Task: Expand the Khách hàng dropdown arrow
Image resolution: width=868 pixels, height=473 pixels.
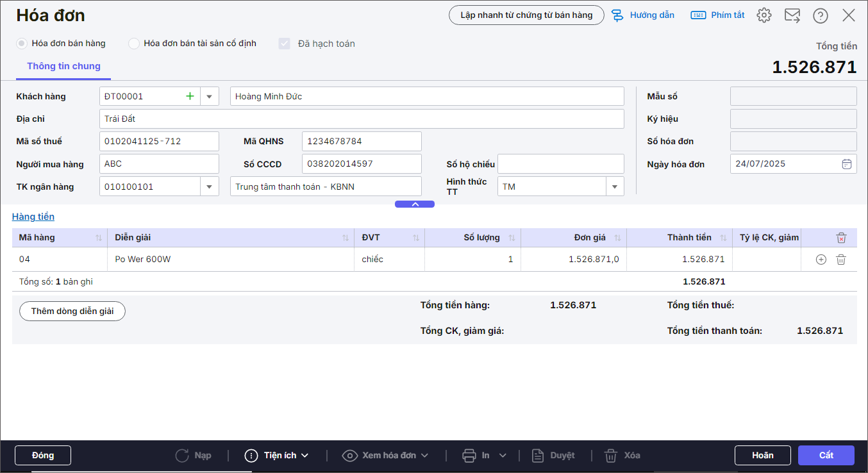Action: point(209,96)
